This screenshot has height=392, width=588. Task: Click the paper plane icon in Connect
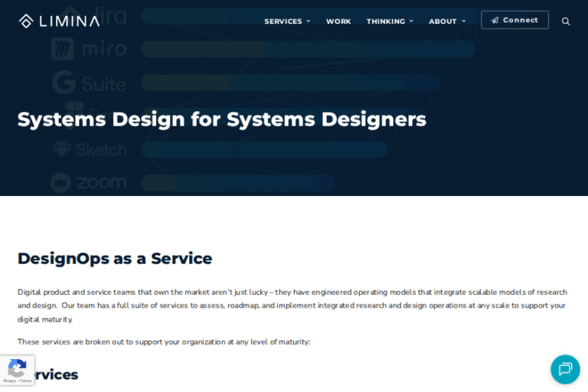[495, 21]
